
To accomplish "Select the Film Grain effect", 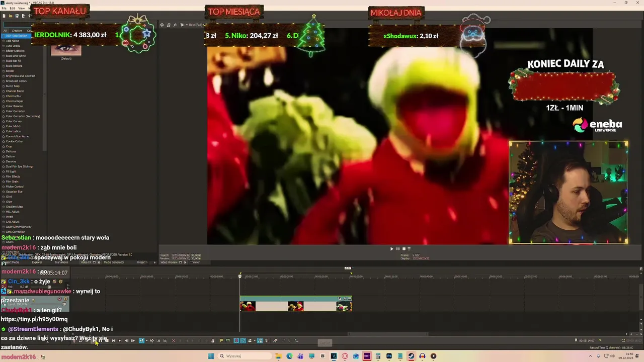I will tap(13, 182).
